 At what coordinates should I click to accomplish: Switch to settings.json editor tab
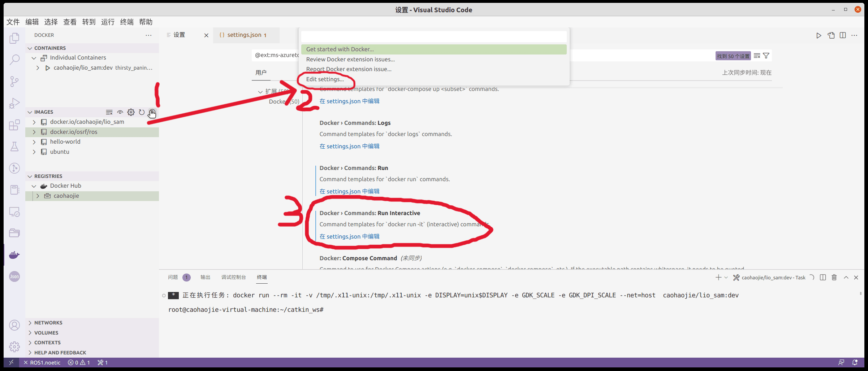tap(246, 35)
